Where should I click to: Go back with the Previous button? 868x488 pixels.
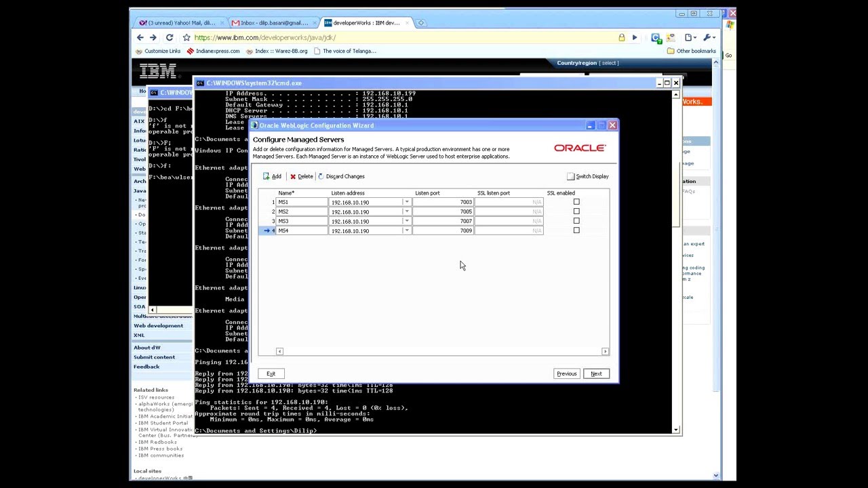[x=566, y=373]
